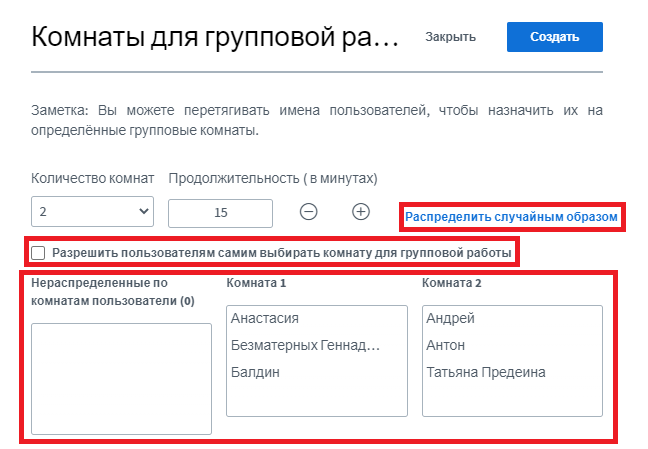Click the 'Количество комнат' label
648x449 pixels.
point(93,179)
